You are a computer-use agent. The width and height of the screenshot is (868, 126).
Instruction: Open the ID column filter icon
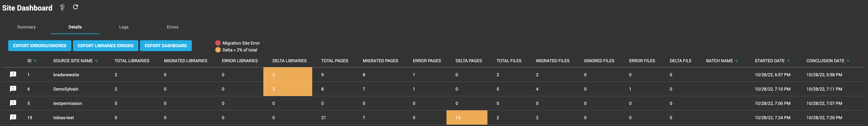[x=35, y=61]
